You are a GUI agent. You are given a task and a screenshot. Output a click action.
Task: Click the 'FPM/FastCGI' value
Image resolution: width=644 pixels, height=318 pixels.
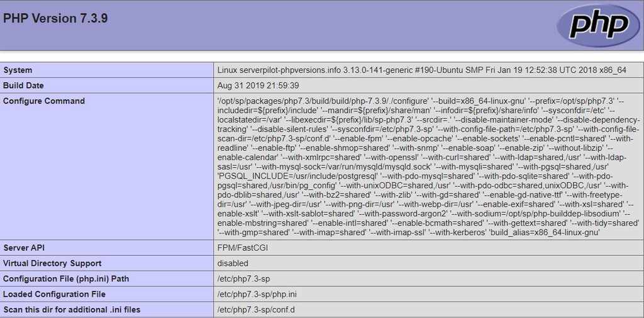243,248
